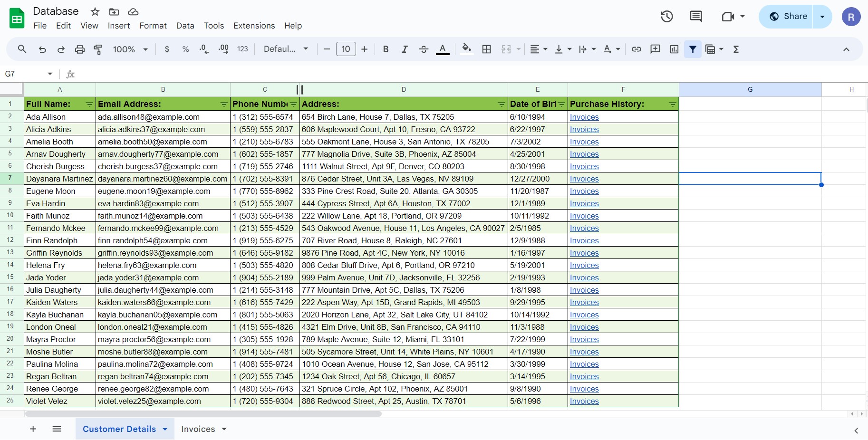Open the borders tool
Screen dimensions: 868x440
(x=487, y=49)
